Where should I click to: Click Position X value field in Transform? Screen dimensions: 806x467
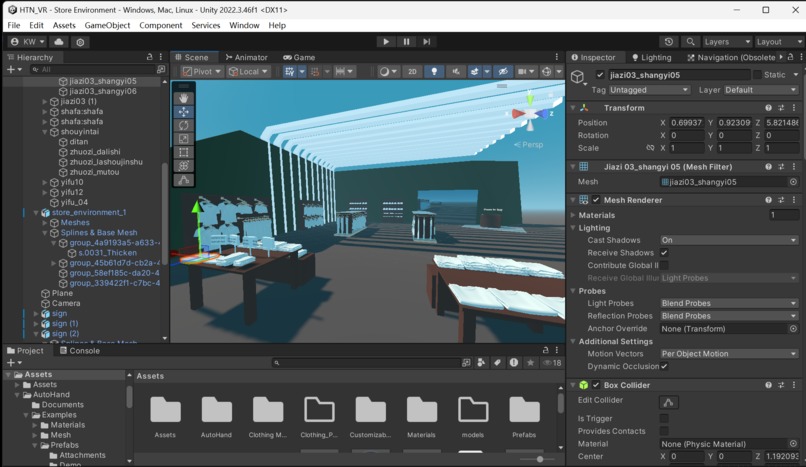(686, 123)
